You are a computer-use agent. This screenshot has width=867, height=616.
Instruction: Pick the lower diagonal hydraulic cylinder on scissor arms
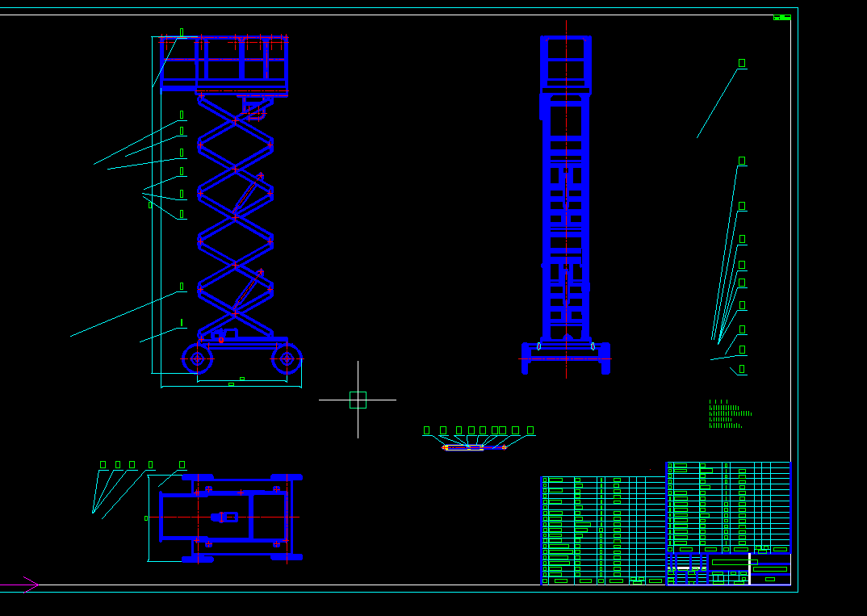(247, 290)
